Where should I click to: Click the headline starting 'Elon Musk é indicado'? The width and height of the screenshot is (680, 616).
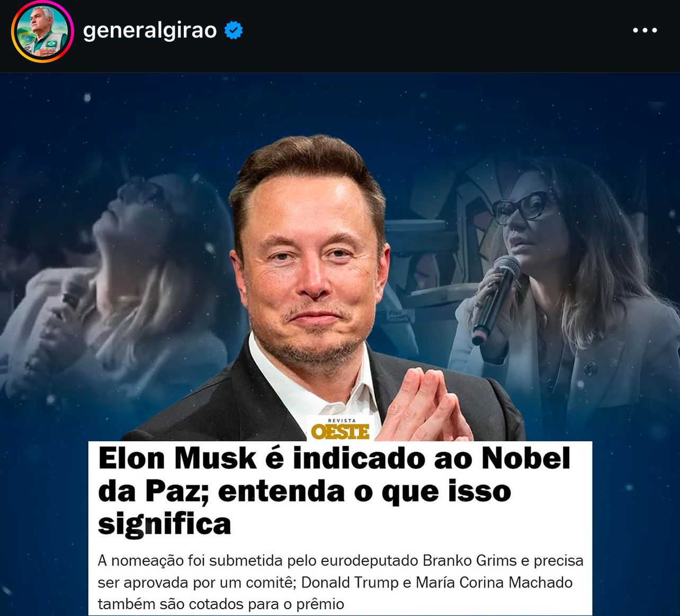point(334,491)
